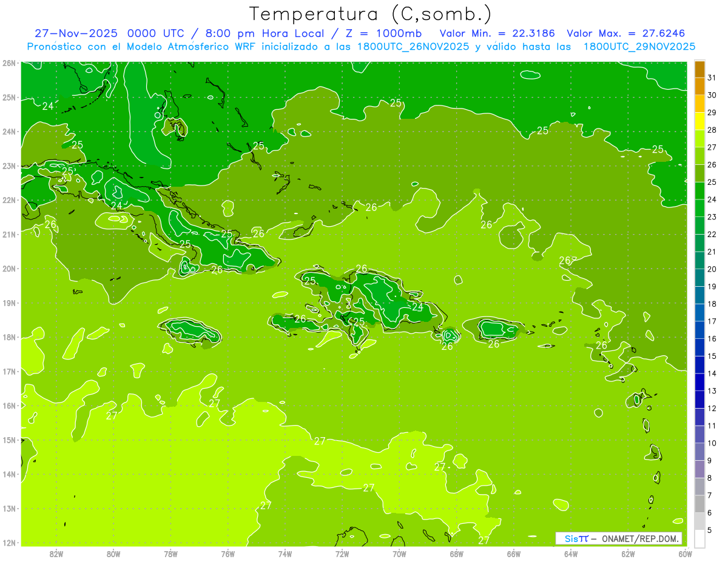Pick the swatch between legend 29 and 30
Screen dimensions: 728x562
click(x=699, y=104)
